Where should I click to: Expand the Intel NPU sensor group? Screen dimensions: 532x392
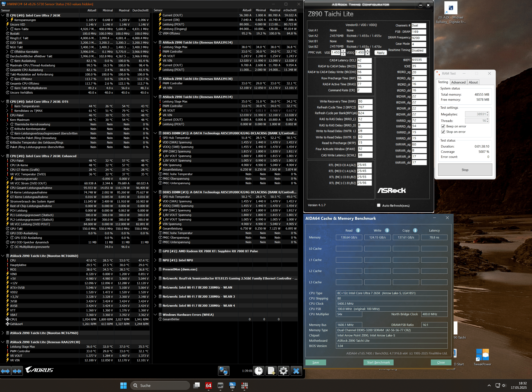[155, 260]
